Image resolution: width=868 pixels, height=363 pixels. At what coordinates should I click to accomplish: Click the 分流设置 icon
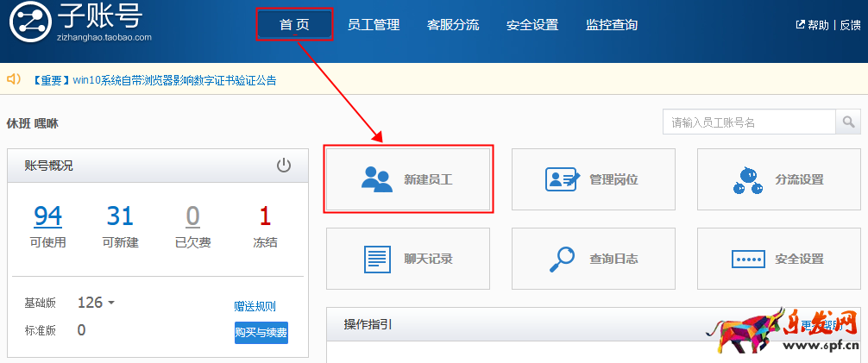(747, 179)
